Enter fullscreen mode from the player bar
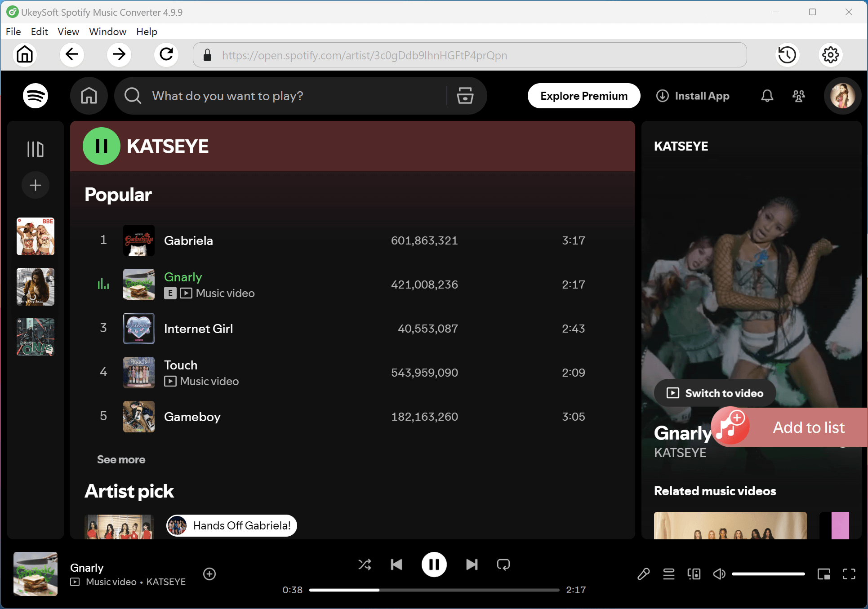 pyautogui.click(x=850, y=574)
